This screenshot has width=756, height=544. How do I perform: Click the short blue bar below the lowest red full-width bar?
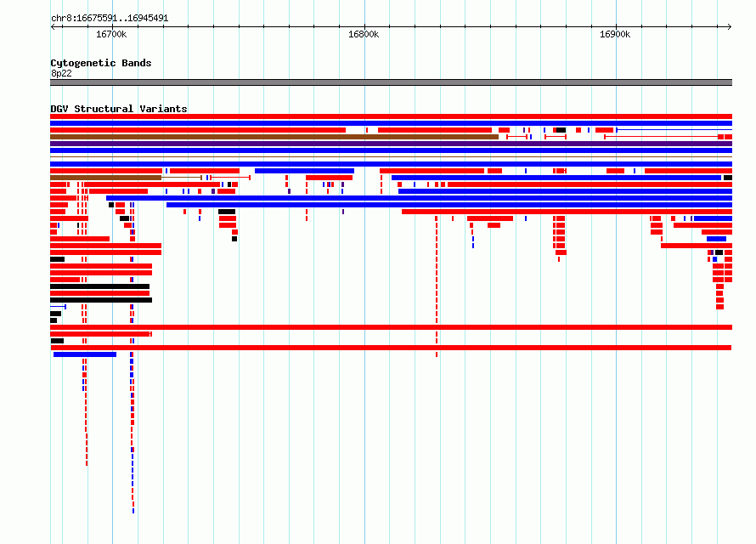point(85,354)
